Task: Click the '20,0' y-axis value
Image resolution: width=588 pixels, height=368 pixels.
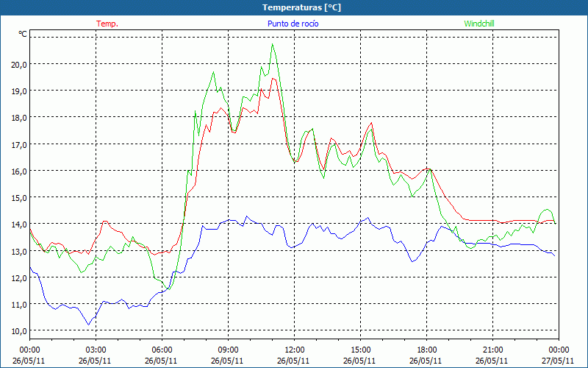Action: click(x=19, y=64)
